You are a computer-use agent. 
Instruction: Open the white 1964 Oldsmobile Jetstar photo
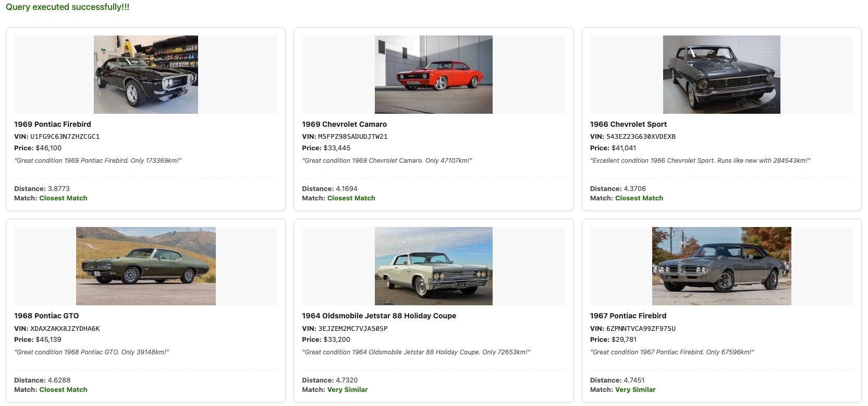434,266
